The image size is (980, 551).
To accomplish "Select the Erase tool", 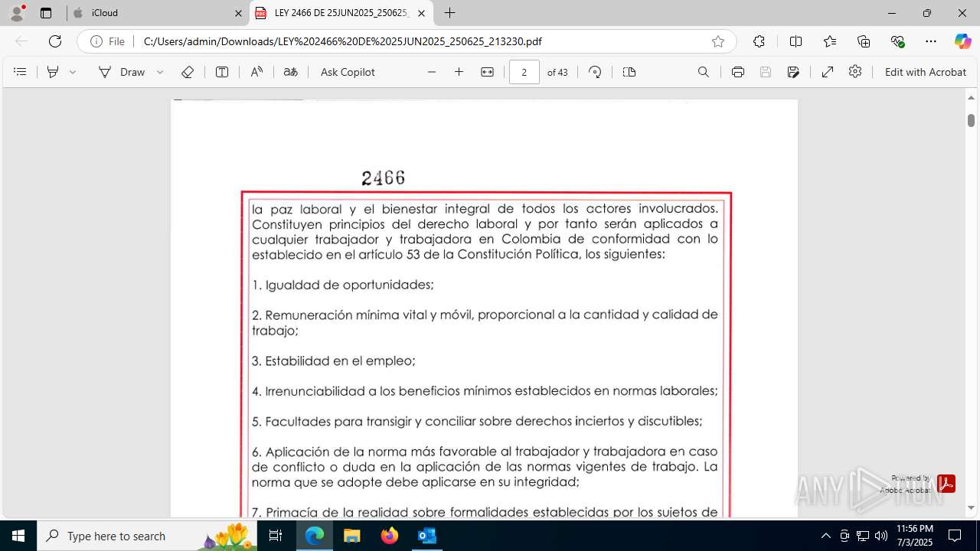I will tap(188, 72).
